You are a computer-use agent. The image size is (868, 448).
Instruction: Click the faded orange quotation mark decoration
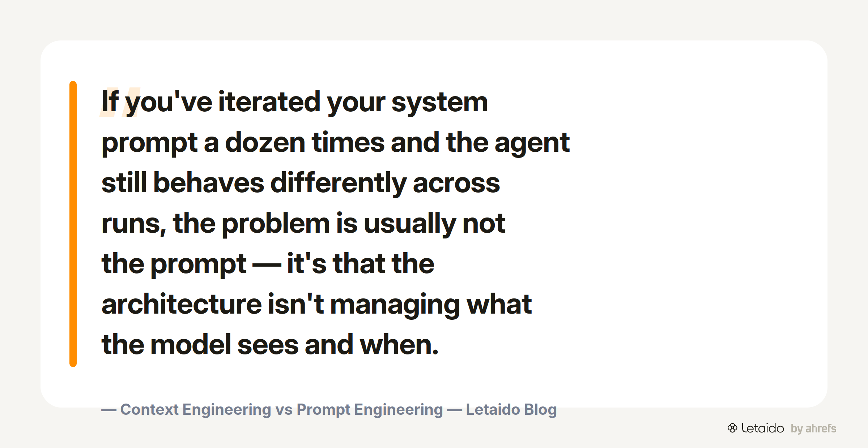(x=120, y=102)
